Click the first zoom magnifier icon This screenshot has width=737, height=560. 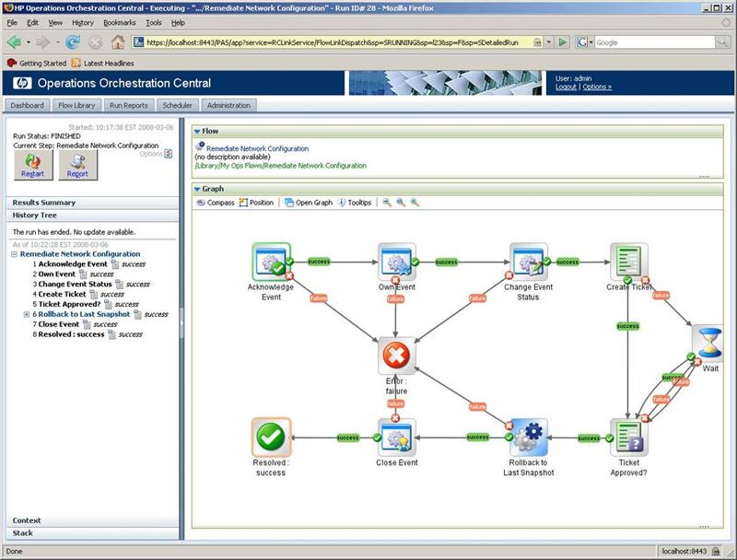(387, 203)
